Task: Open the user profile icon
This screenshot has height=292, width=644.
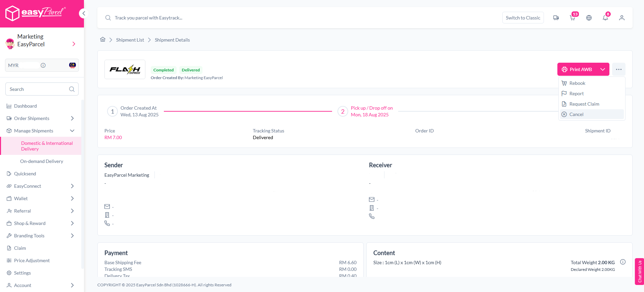Action: [x=622, y=18]
